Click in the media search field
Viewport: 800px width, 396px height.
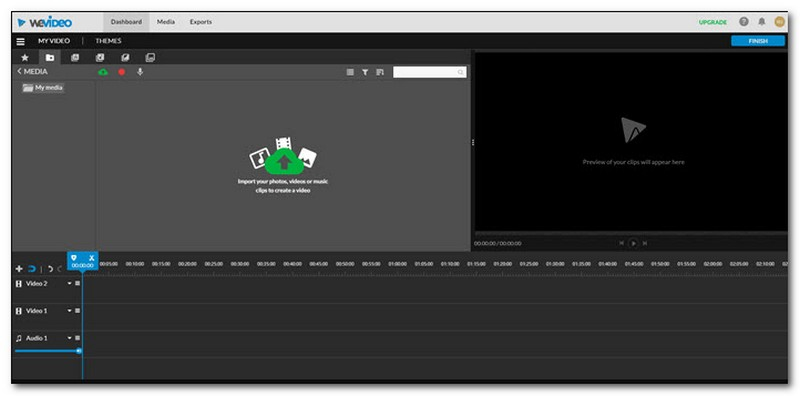click(x=429, y=72)
